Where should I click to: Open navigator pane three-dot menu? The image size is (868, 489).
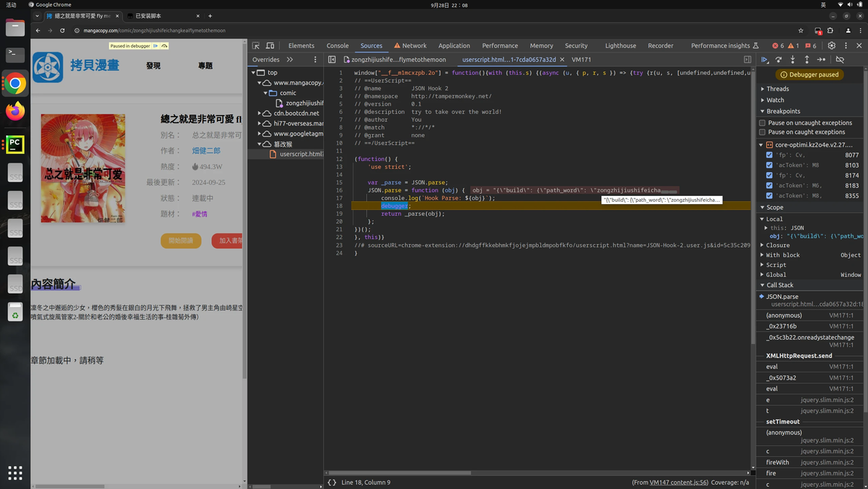click(315, 59)
